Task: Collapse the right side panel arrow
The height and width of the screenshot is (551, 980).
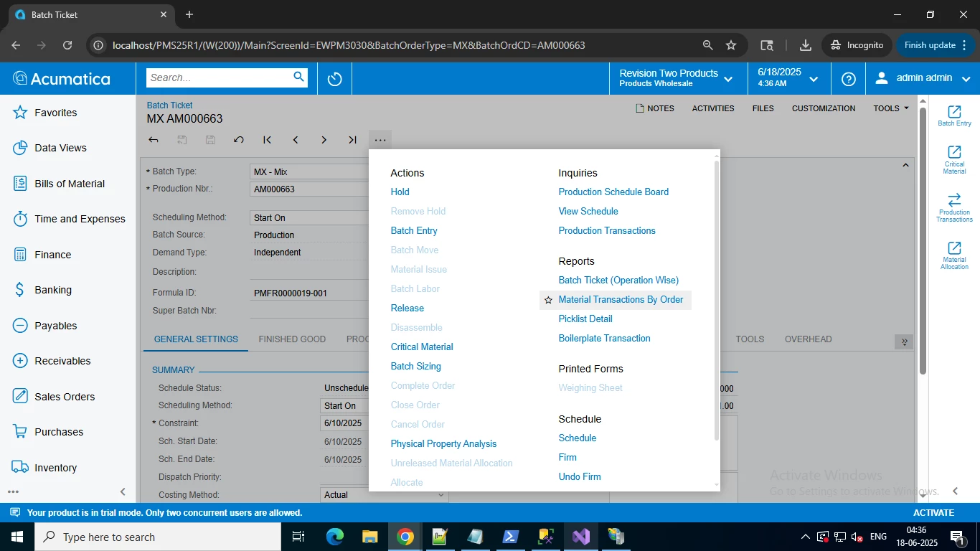Action: (x=955, y=491)
